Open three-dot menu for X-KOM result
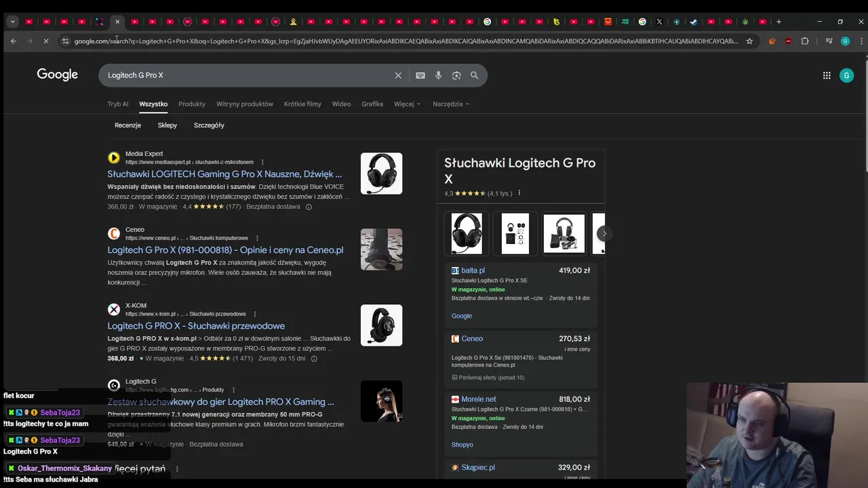The height and width of the screenshot is (488, 868). (255, 314)
